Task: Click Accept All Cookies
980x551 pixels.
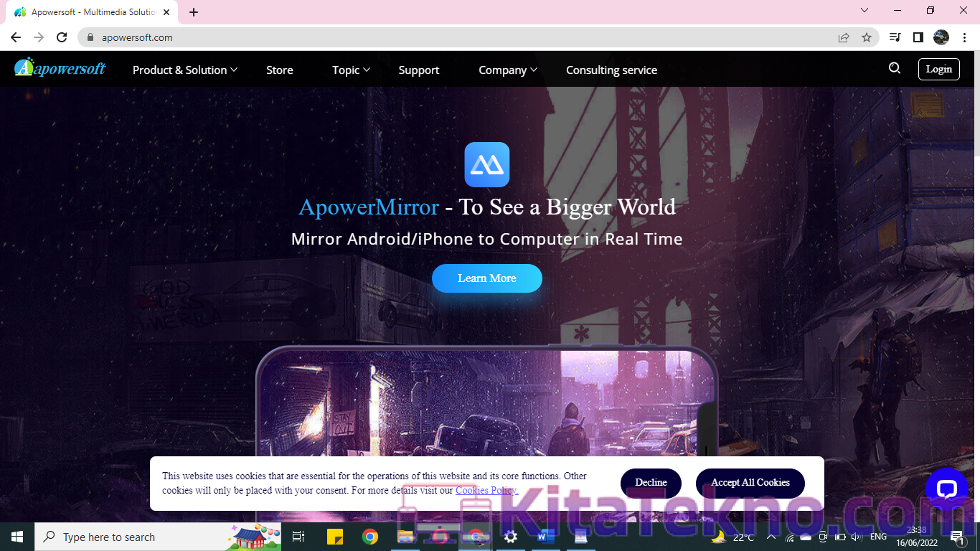Action: tap(750, 483)
